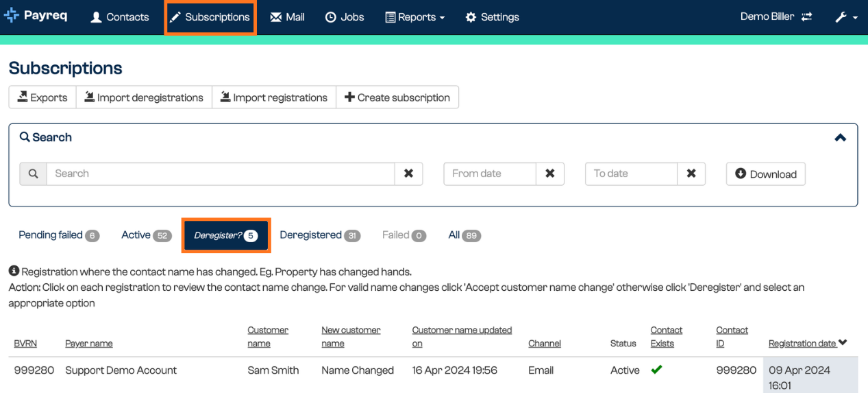Go to Mail section
Screen dimensions: 868x393
(x=287, y=17)
